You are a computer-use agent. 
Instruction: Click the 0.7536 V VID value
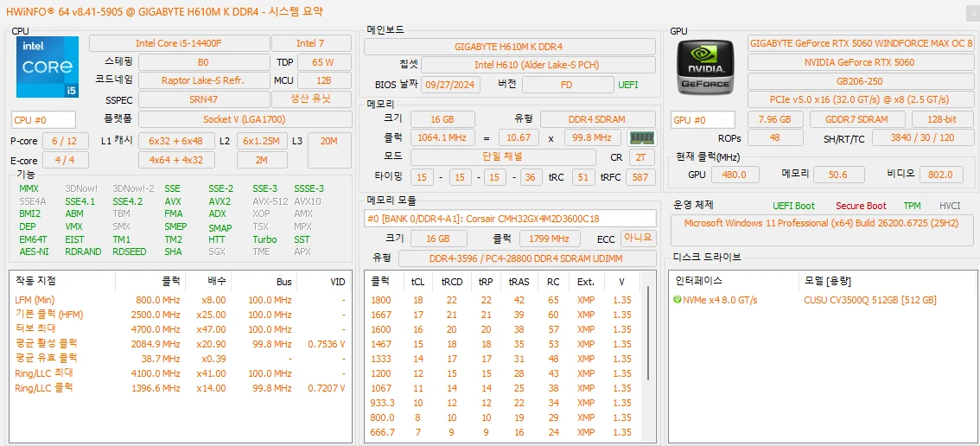click(327, 344)
